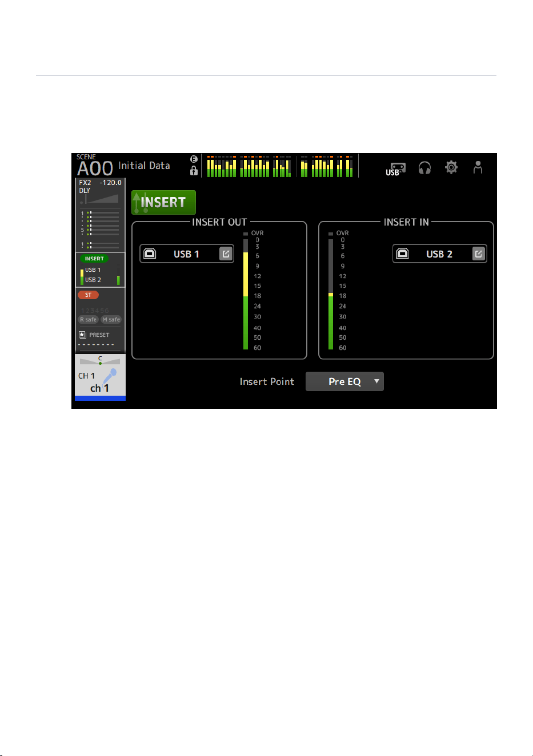Image resolution: width=533 pixels, height=756 pixels.
Task: Click the pop-out icon on USB 1
Action: point(226,254)
